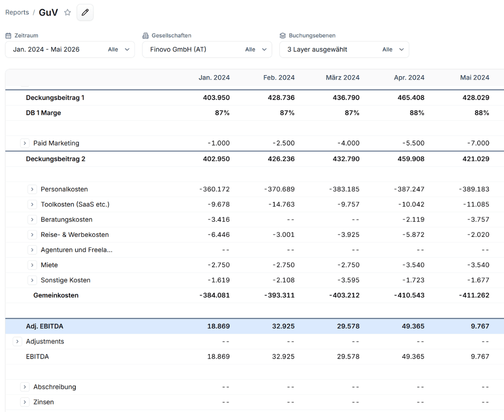Select Alle in the Gesellschaften filter

(250, 50)
